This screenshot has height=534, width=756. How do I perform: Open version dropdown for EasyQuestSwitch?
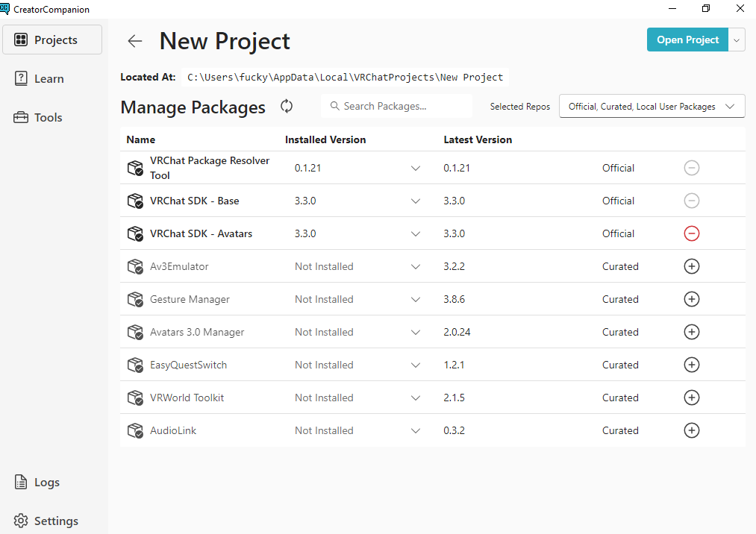tap(415, 365)
